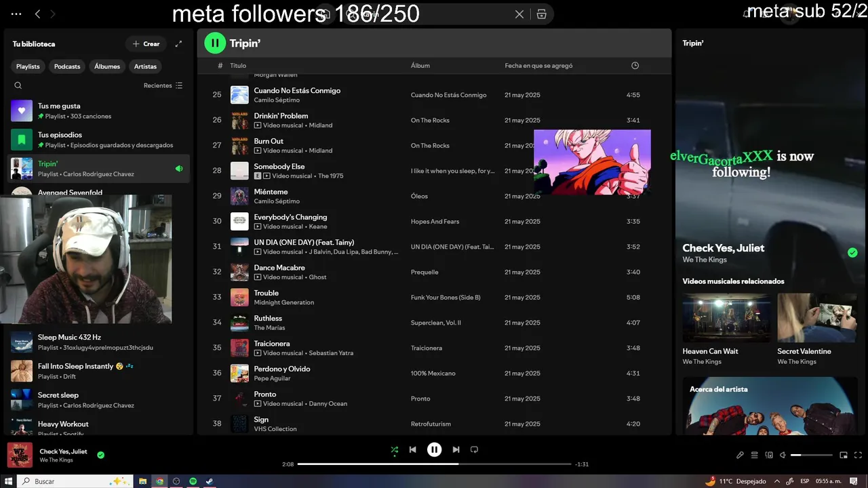Image resolution: width=868 pixels, height=488 pixels.
Task: Open Ghost artist link
Action: point(317,277)
